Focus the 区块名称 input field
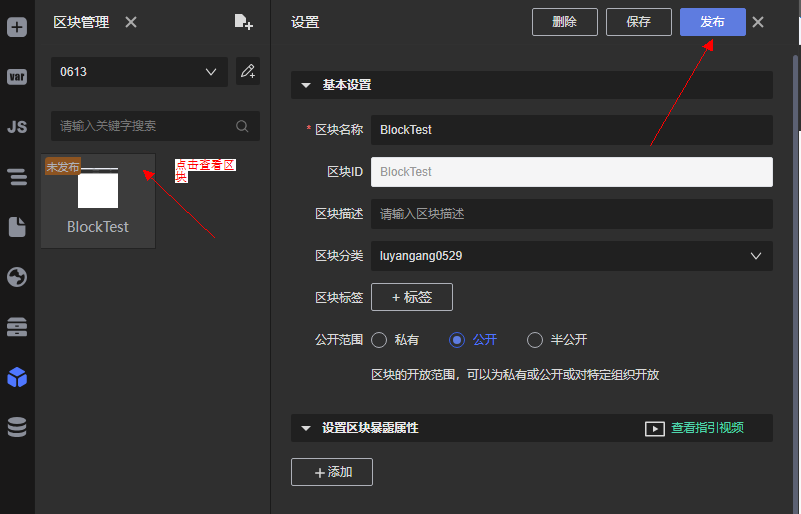The width and height of the screenshot is (801, 514). 572,130
